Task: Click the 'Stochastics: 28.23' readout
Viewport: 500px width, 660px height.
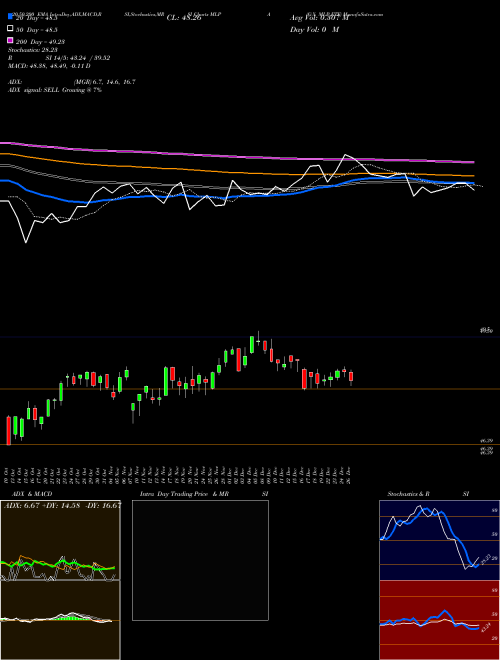Action: [32, 50]
